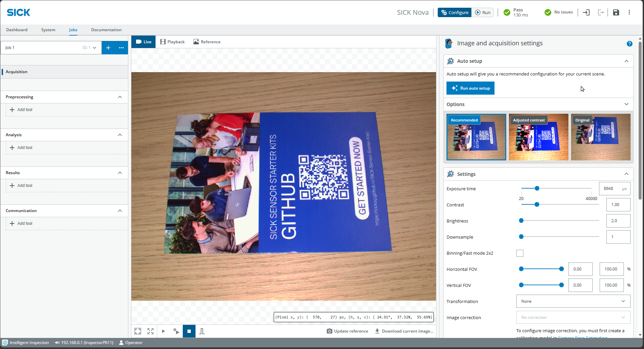Click the Exposure time slider handle
644x349 pixels.
(x=537, y=189)
